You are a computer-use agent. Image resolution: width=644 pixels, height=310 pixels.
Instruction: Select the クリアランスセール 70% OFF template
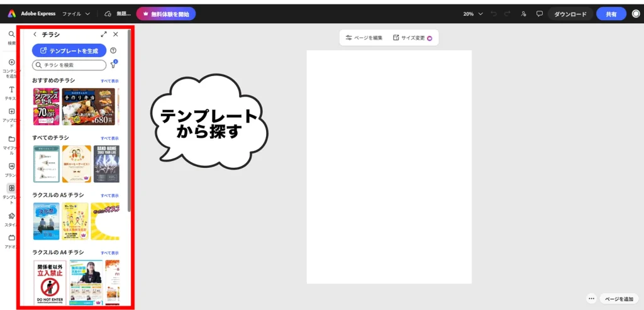[x=47, y=106]
